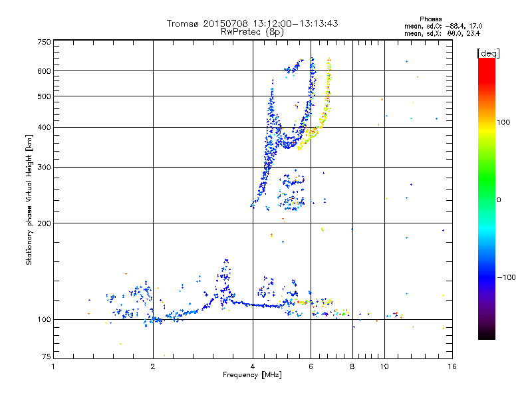Click the y-axis tick label '400'
Image resolution: width=532 pixels, height=399 pixels.
[44, 128]
